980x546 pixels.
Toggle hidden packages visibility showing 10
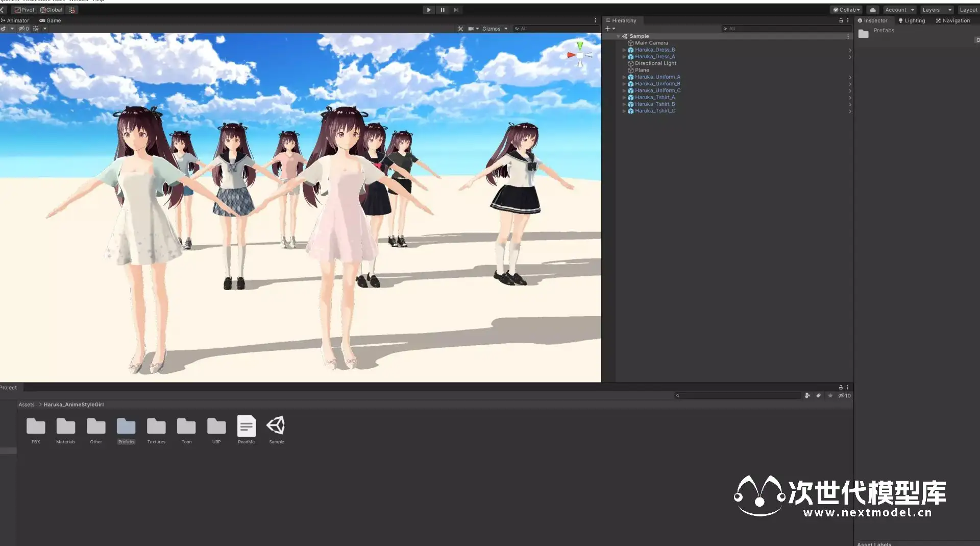point(844,395)
